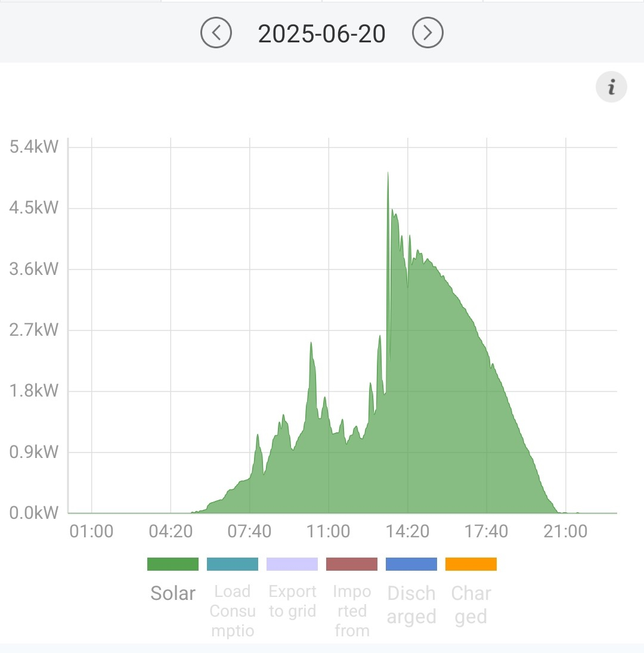Click the 2.7kW y-axis label
This screenshot has height=653, width=644.
pos(34,330)
